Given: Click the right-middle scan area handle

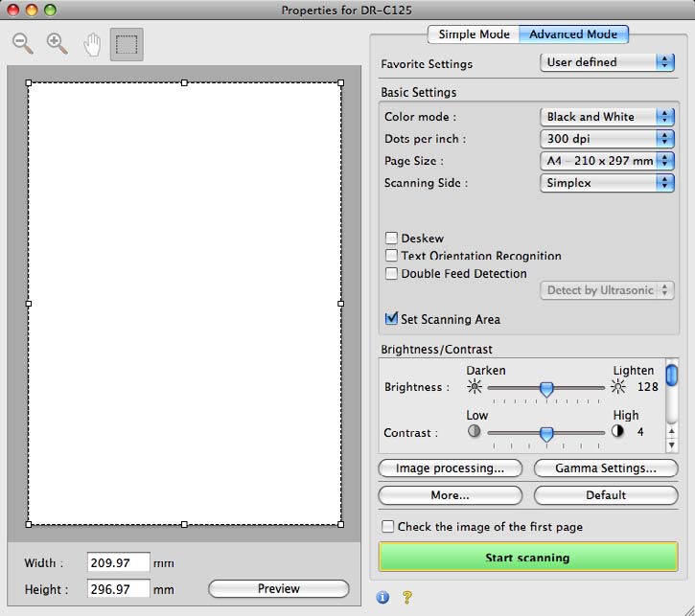Looking at the screenshot, I should click(x=341, y=304).
